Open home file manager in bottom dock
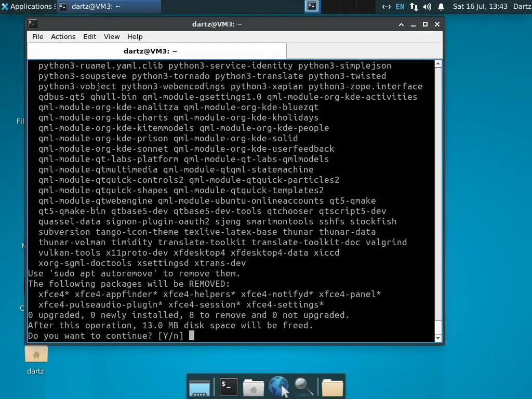Image resolution: width=532 pixels, height=399 pixels. click(253, 388)
